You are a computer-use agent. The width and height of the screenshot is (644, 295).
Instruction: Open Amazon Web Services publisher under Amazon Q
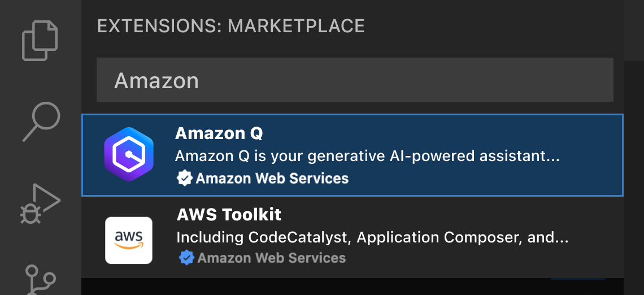(272, 179)
